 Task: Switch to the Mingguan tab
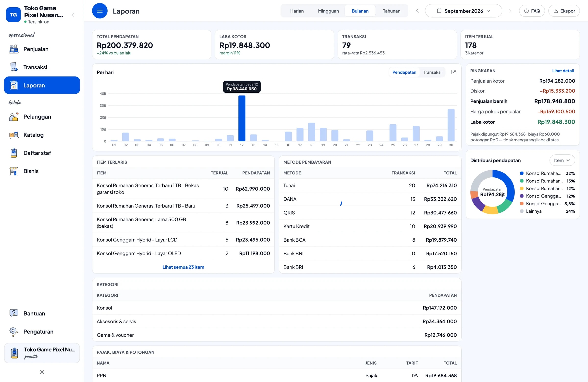328,11
